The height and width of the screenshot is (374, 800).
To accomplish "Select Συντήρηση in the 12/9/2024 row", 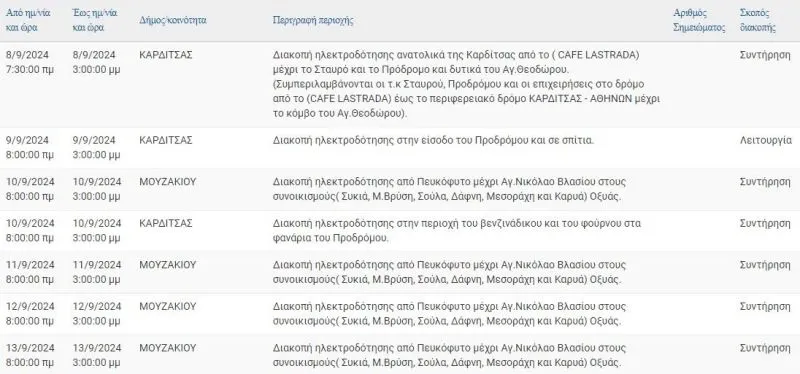I will [x=765, y=307].
